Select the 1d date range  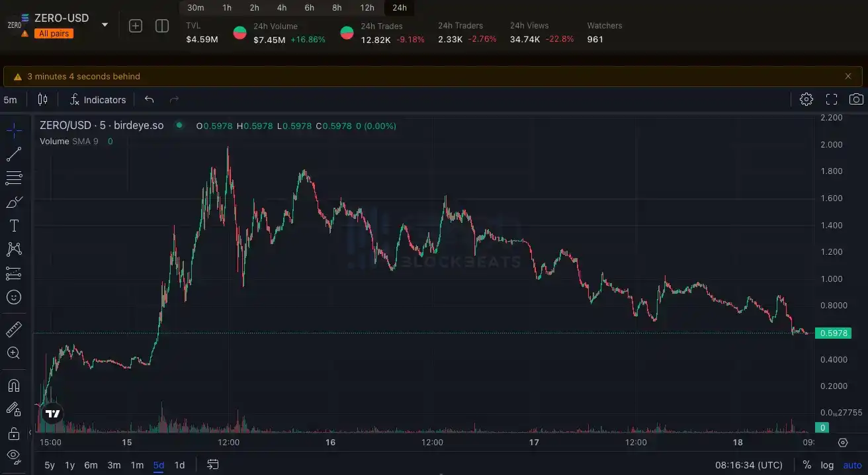coord(179,465)
